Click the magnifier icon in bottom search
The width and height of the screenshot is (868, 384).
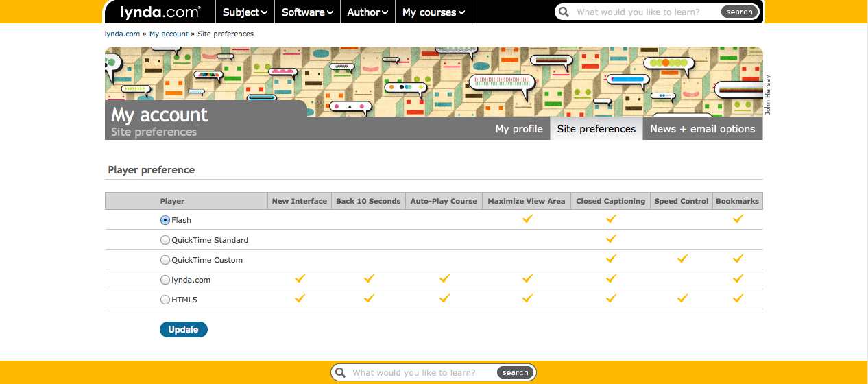[340, 372]
